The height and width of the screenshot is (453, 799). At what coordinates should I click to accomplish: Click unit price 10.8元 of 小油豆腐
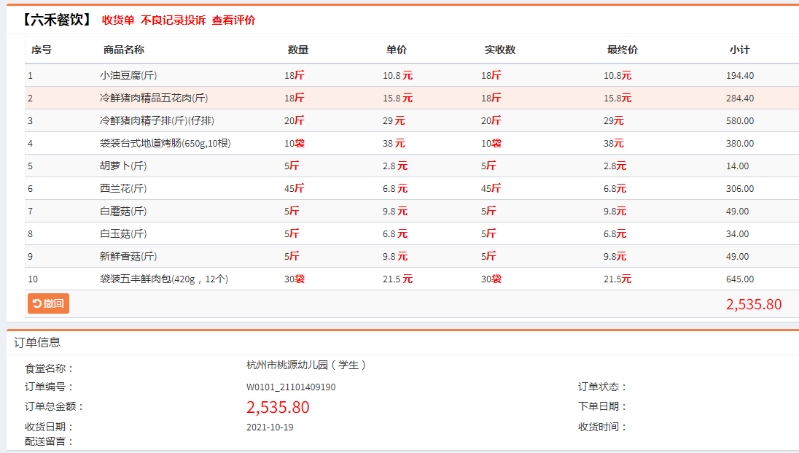pyautogui.click(x=397, y=75)
